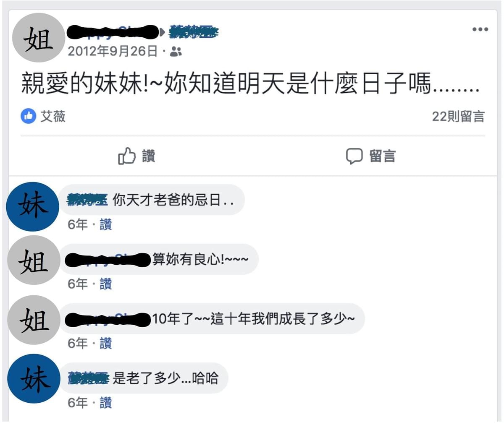Click the thumbs-up 讚 icon under post
Image resolution: width=504 pixels, height=430 pixels.
(127, 156)
